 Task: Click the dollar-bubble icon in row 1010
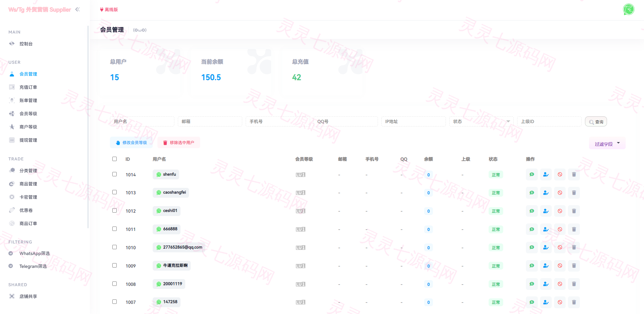[x=532, y=248]
